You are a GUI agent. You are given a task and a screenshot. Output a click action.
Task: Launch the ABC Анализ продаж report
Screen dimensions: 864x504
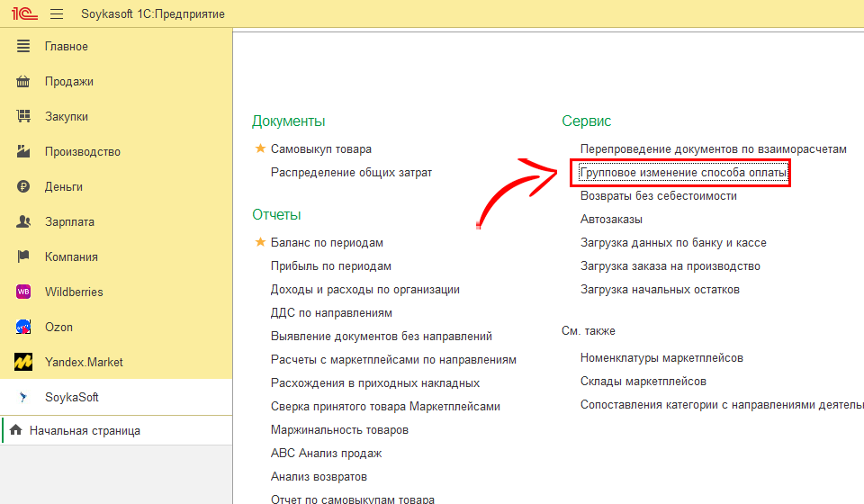click(x=326, y=453)
